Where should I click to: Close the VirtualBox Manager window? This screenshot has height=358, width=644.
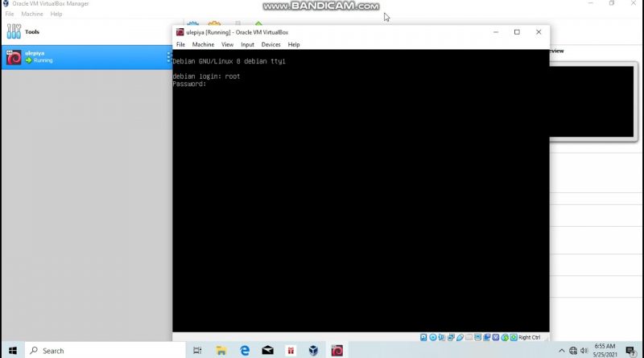[634, 3]
